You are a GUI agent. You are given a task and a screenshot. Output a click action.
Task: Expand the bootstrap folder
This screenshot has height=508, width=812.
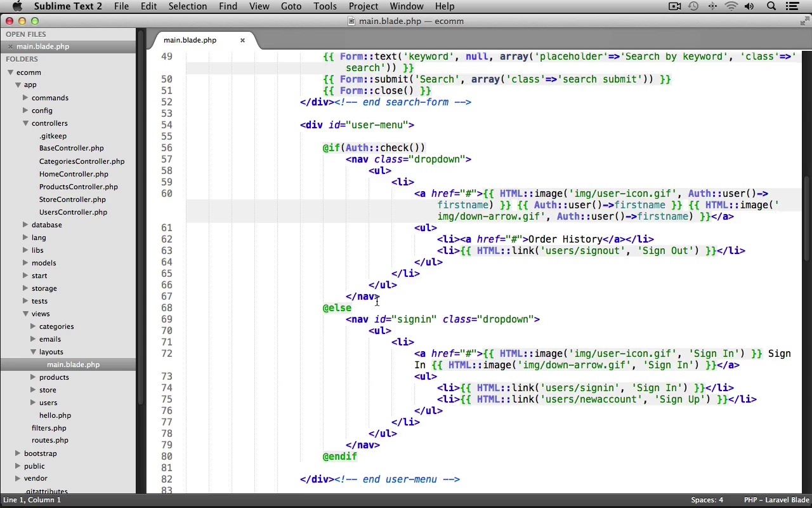[x=18, y=453]
